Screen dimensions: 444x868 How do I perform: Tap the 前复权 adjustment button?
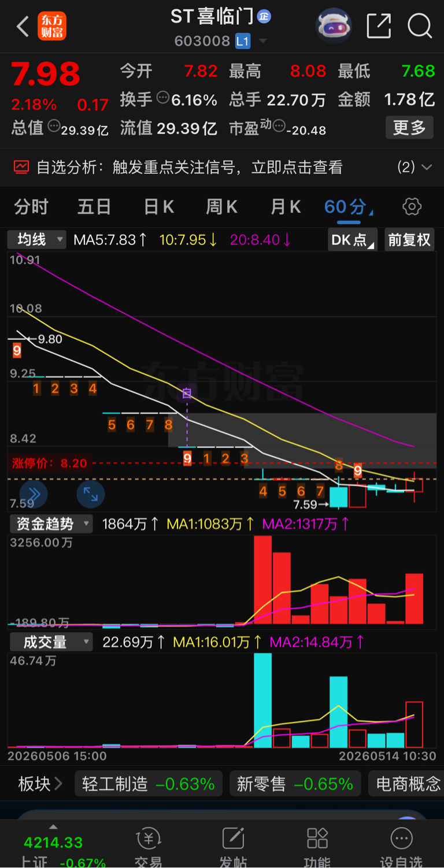[x=409, y=240]
